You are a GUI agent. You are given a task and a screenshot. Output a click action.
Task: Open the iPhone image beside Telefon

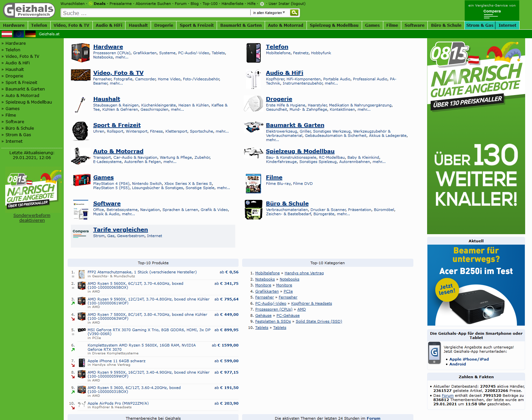tap(254, 53)
